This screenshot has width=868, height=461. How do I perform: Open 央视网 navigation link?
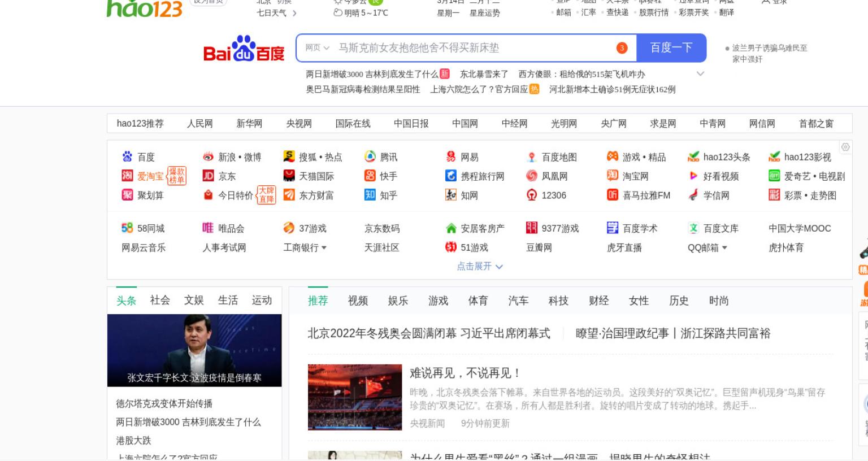pos(299,123)
